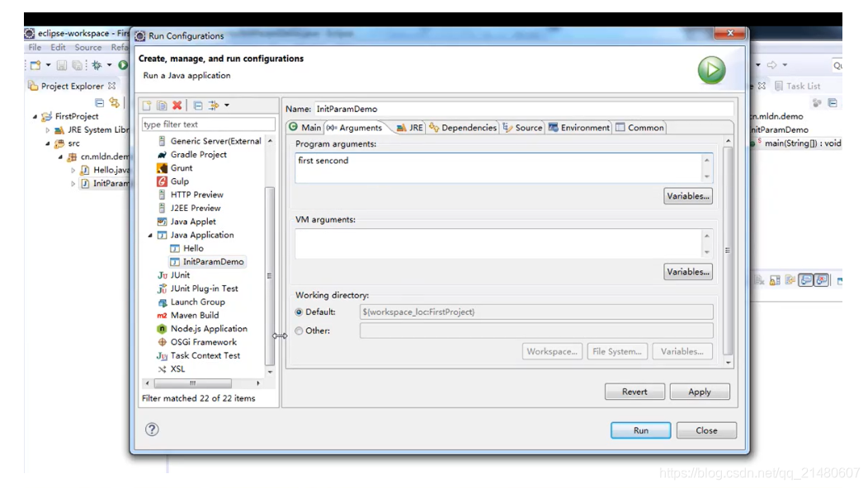868x488 pixels.
Task: Click the Run button
Action: (640, 430)
